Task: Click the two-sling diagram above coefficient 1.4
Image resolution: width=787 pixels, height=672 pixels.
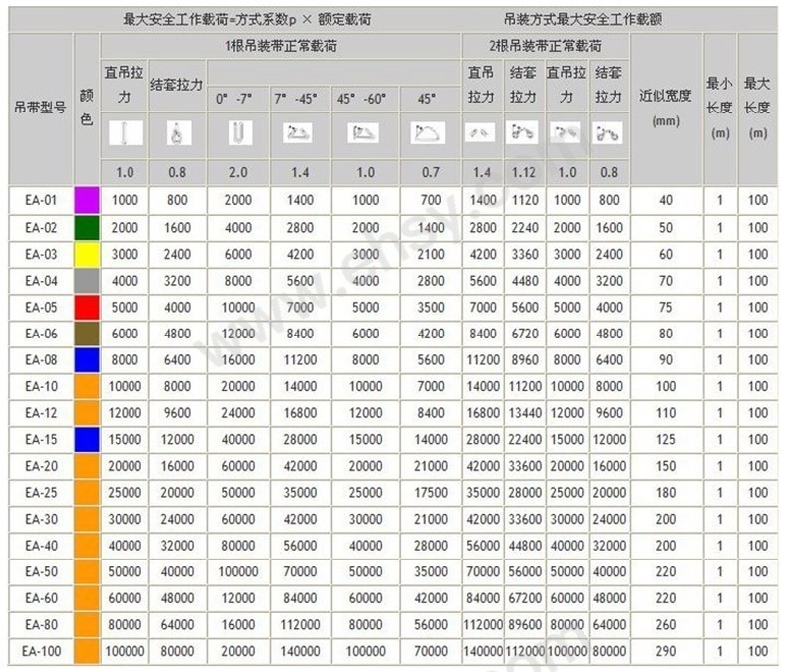Action: pos(480,132)
